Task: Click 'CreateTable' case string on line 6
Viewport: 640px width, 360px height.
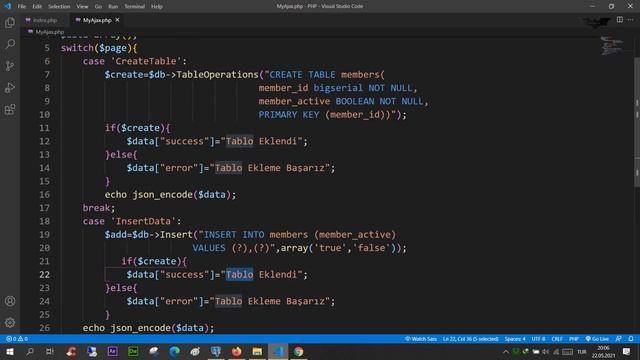Action: tap(146, 61)
